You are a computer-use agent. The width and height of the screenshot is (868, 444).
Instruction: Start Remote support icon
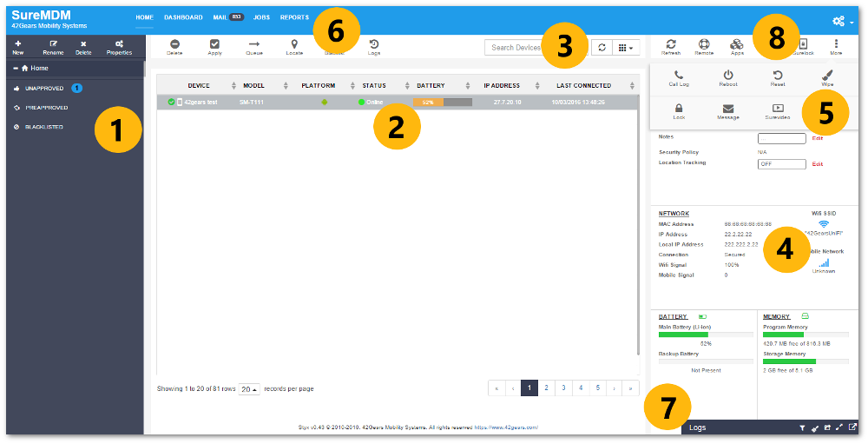click(x=704, y=43)
